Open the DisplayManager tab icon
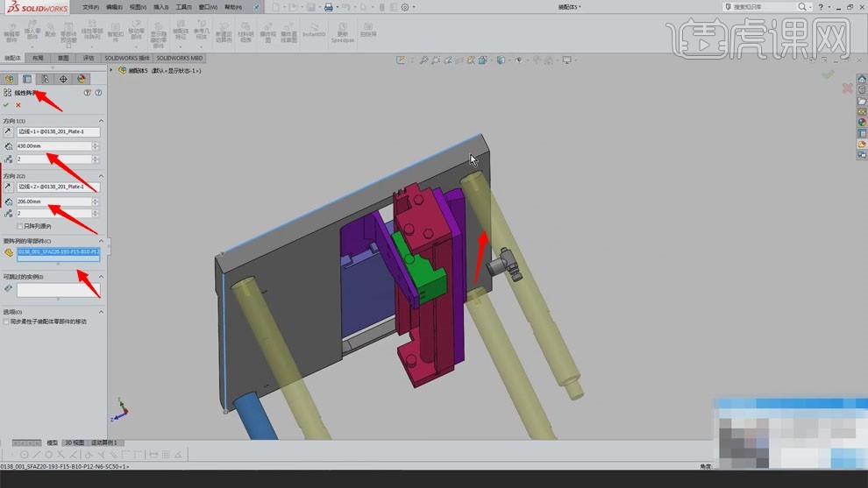 point(81,79)
